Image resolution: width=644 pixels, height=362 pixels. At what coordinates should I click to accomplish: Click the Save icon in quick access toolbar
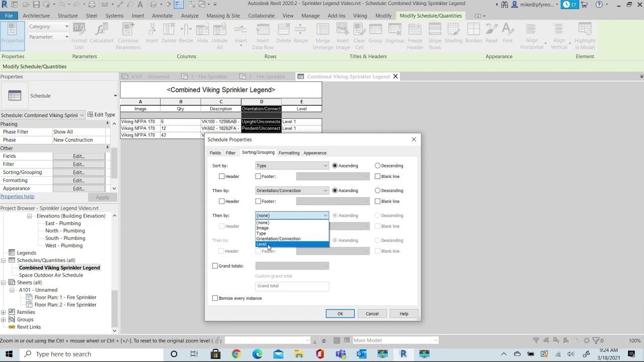click(x=36, y=5)
